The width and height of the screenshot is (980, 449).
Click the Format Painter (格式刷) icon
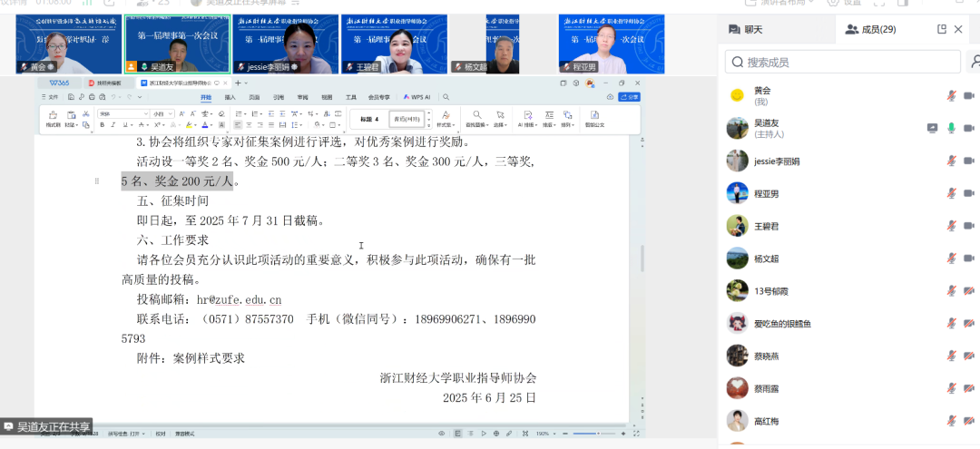pos(54,117)
